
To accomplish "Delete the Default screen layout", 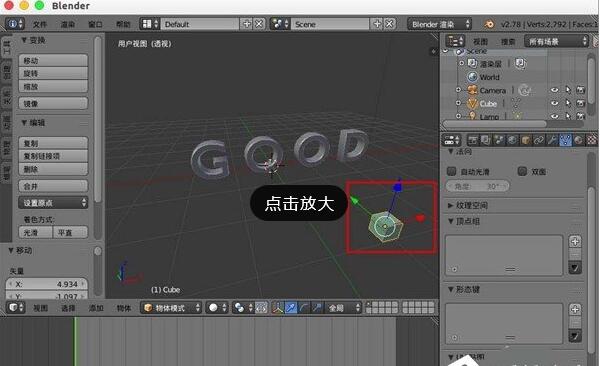I will 259,24.
